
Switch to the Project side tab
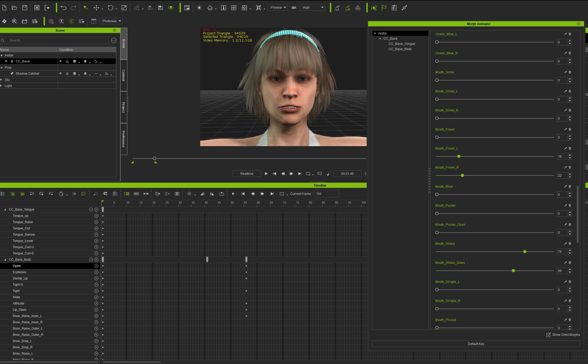[x=124, y=107]
